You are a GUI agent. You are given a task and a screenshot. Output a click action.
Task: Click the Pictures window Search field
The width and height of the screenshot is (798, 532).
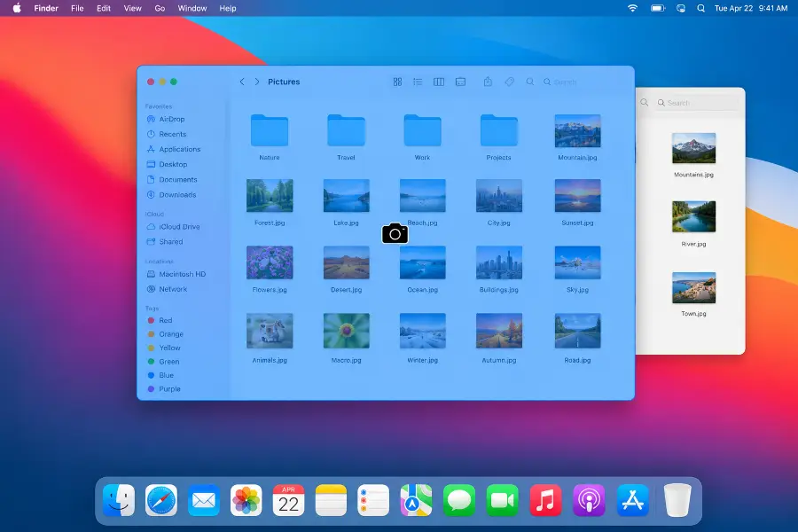coord(583,82)
